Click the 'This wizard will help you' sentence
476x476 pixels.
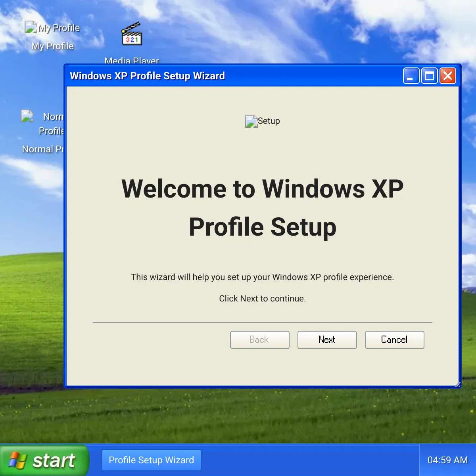click(x=263, y=277)
